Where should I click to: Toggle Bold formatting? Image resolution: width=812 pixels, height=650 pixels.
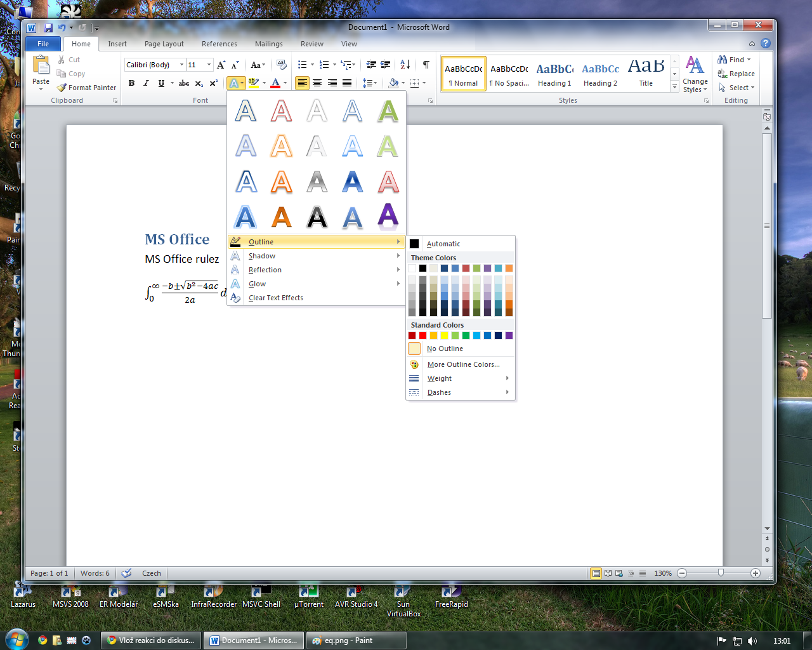coord(131,83)
